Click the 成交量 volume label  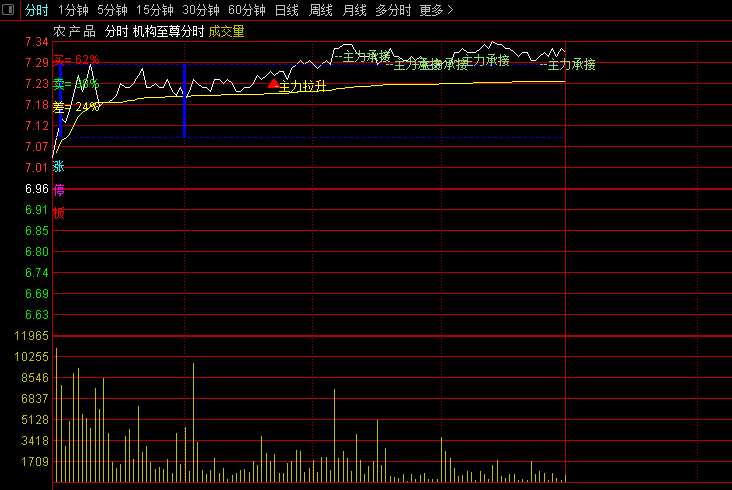[x=226, y=32]
